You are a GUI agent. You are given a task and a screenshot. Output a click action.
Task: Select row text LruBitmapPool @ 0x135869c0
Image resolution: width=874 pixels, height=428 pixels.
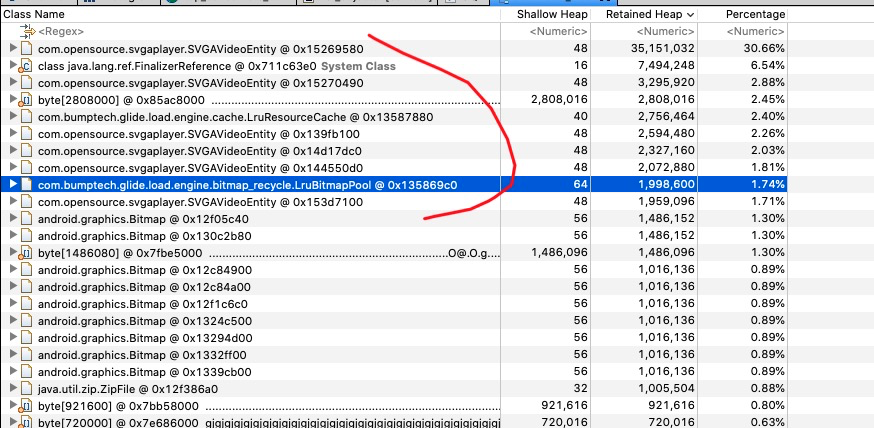click(247, 184)
